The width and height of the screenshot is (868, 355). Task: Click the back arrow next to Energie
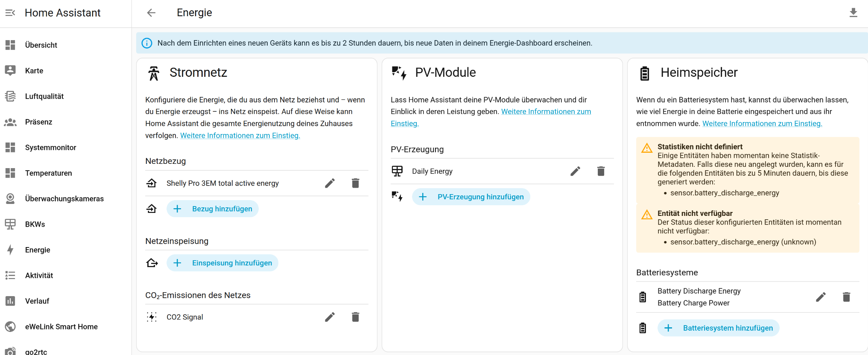[x=151, y=13]
